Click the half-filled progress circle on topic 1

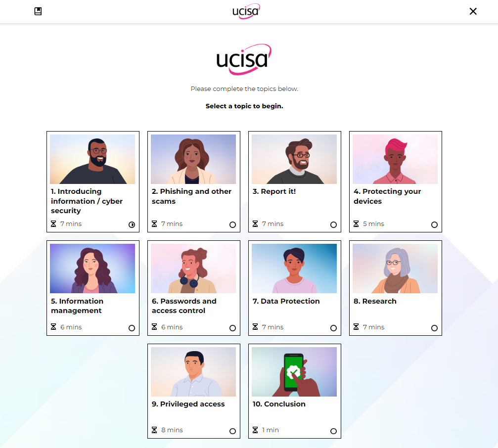(132, 225)
